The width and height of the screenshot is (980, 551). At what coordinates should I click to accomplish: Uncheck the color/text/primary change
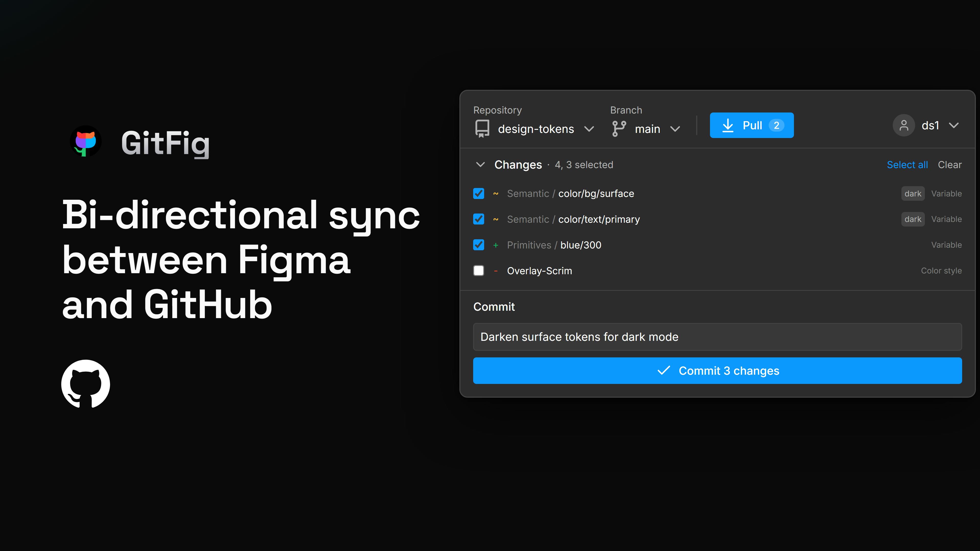pyautogui.click(x=479, y=219)
